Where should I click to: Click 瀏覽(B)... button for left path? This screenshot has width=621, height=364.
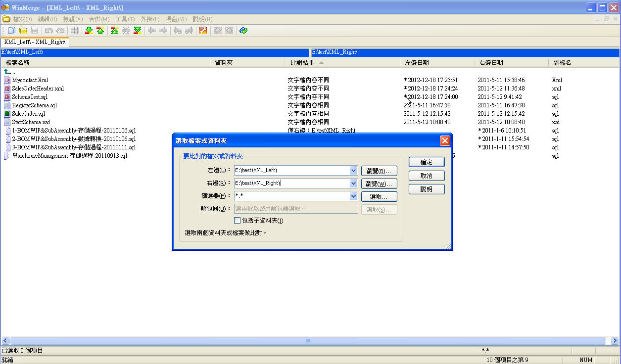point(379,171)
